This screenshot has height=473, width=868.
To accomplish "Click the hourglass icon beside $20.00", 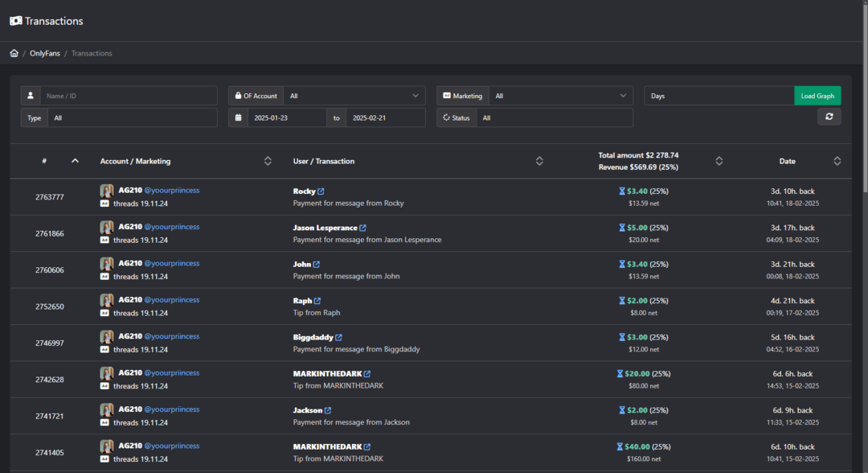I will tap(620, 374).
